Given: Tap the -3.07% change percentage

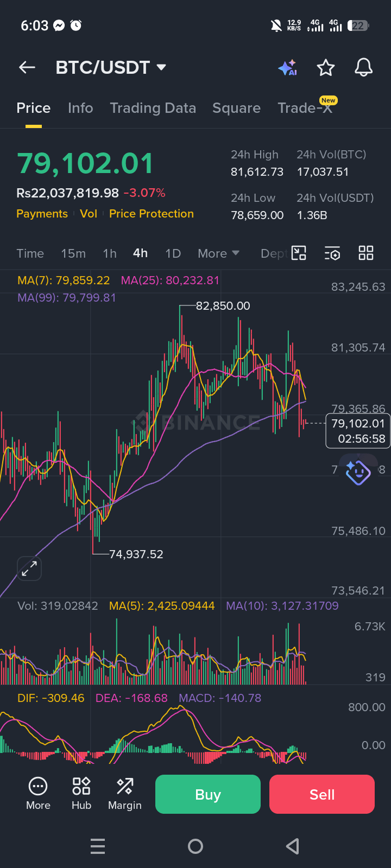Looking at the screenshot, I should click(x=144, y=193).
